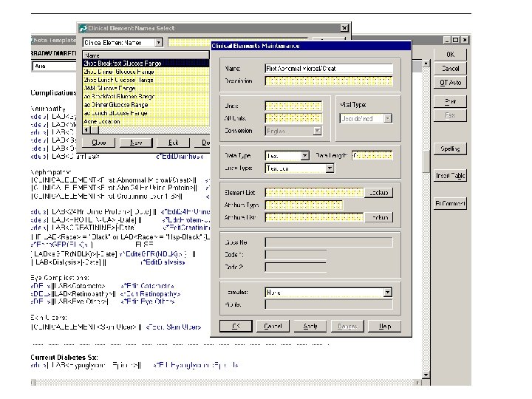Viewport: 532px width, 399px height.
Task: Open the Data Type dropdown
Action: [x=304, y=156]
